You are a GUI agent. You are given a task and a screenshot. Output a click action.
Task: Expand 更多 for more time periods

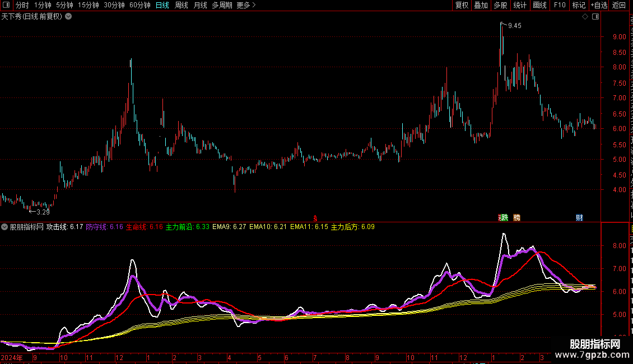point(246,5)
